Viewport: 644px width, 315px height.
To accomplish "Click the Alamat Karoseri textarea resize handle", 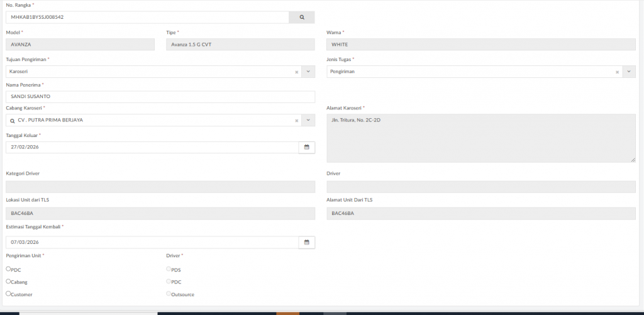I will point(633,160).
